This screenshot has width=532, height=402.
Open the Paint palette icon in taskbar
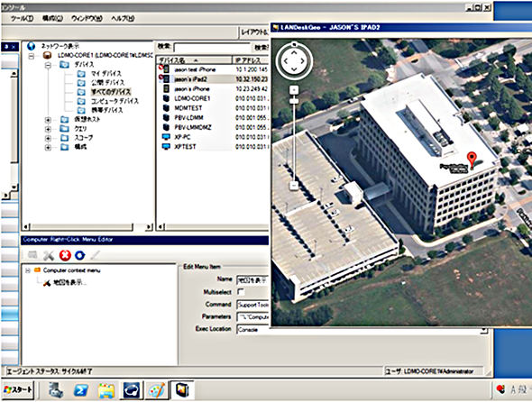click(157, 390)
